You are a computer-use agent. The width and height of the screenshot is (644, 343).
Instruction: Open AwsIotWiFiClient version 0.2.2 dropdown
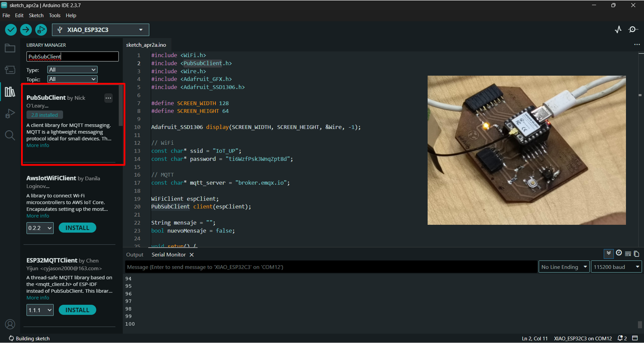pyautogui.click(x=40, y=228)
